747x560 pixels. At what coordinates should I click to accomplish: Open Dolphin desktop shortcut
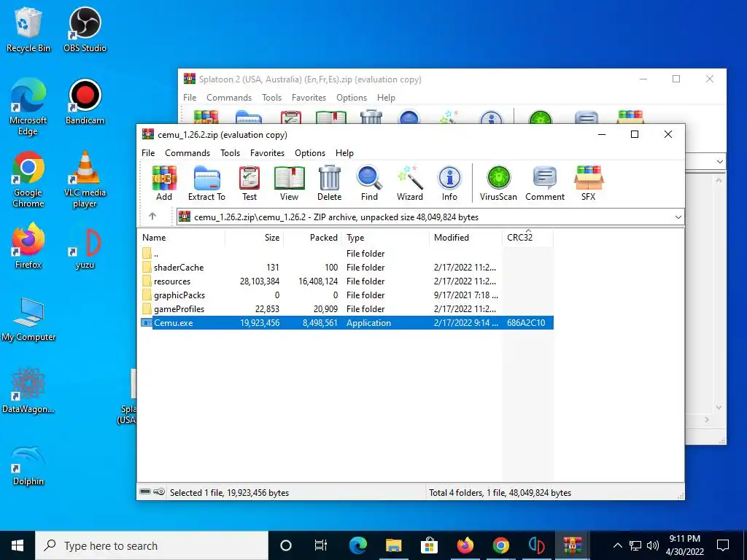pyautogui.click(x=28, y=466)
